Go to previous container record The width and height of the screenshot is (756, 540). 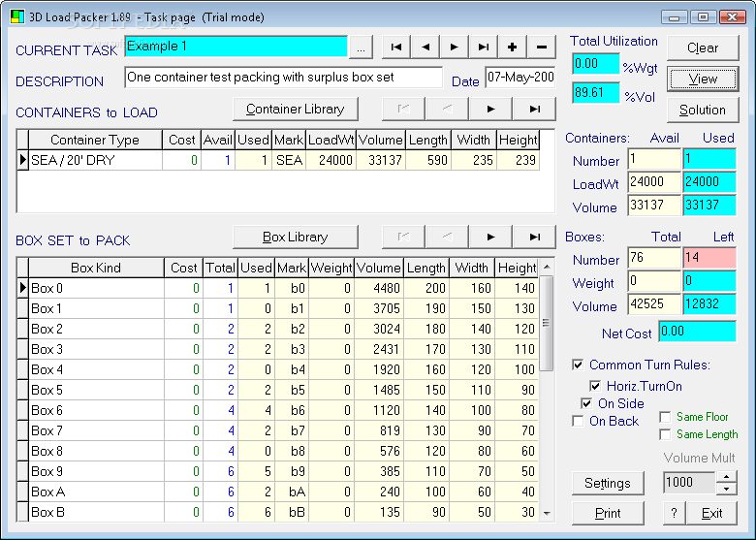[447, 109]
